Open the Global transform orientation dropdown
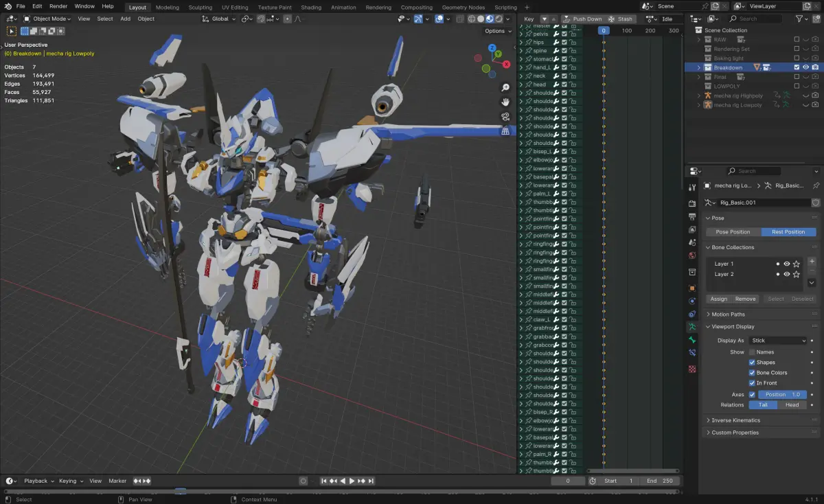Viewport: 824px width, 504px height. pos(219,19)
